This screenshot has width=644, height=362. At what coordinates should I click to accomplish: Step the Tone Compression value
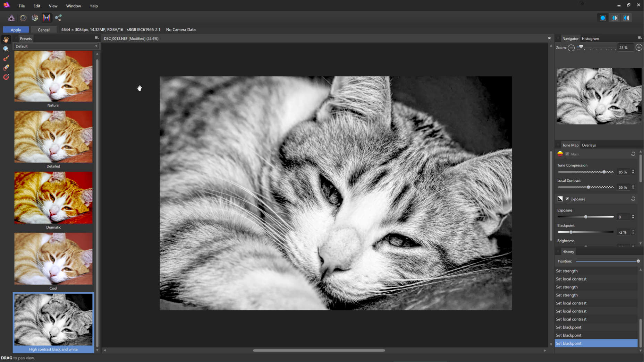pyautogui.click(x=633, y=172)
